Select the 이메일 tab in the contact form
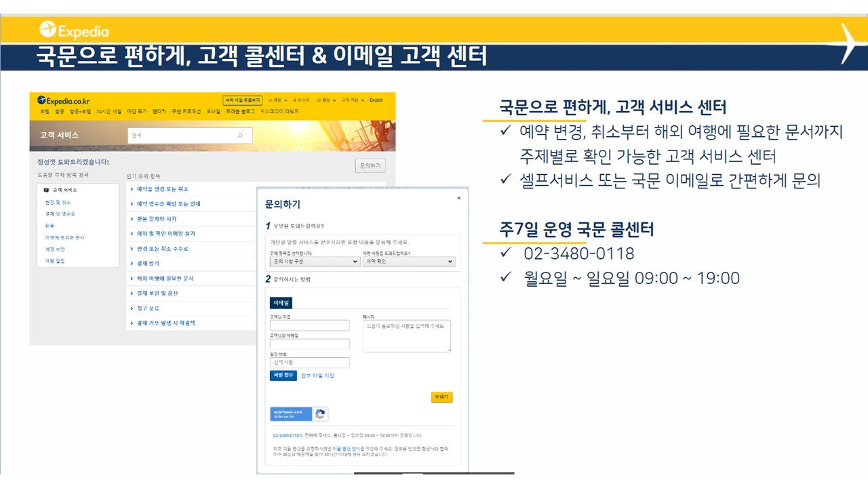This screenshot has width=868, height=488. click(x=281, y=303)
